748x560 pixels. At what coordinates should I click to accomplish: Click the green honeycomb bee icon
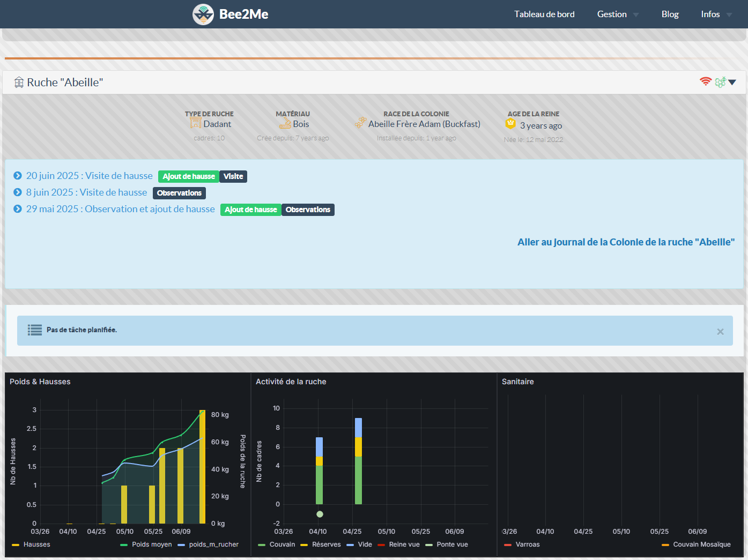720,82
